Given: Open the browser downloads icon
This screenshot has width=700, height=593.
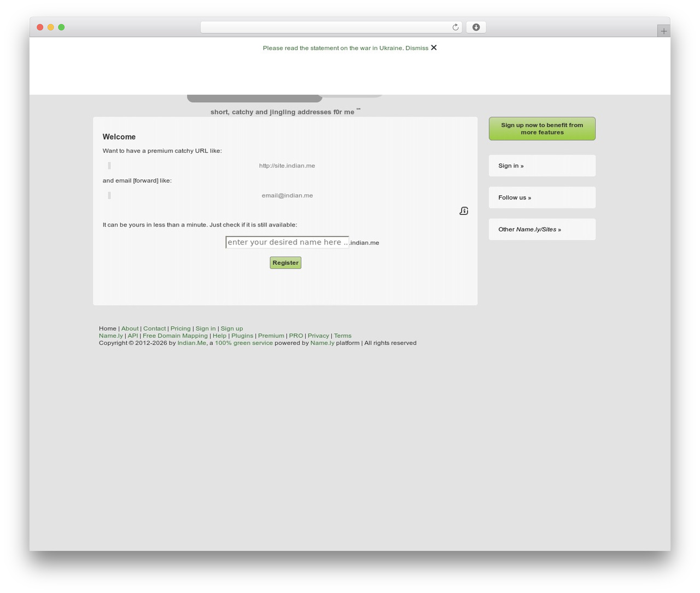Looking at the screenshot, I should [x=476, y=27].
